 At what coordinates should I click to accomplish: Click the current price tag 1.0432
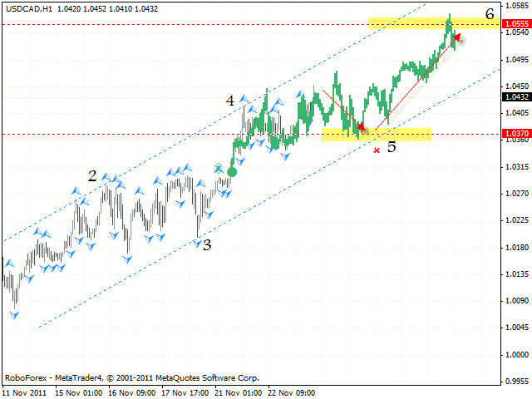click(516, 96)
